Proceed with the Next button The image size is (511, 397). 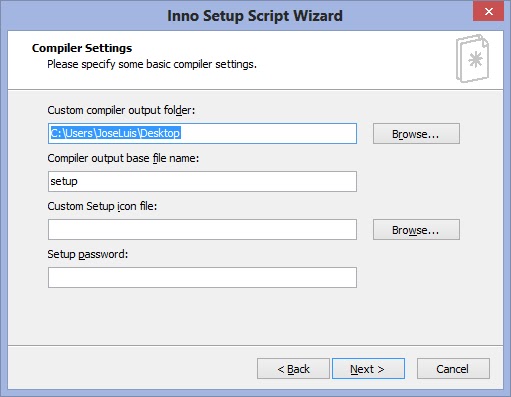click(368, 369)
